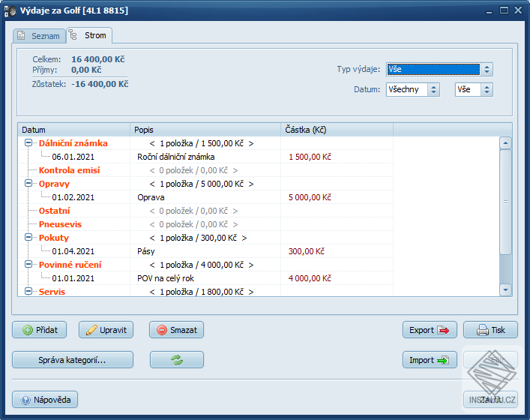
Task: Click the POV na celý rok description
Action: (x=166, y=279)
